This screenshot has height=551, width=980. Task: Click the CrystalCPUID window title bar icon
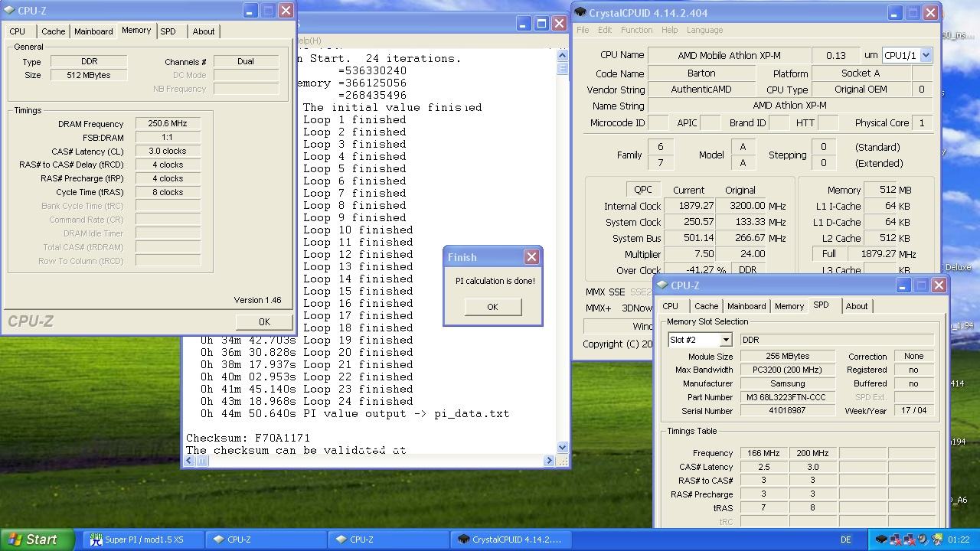tap(581, 12)
